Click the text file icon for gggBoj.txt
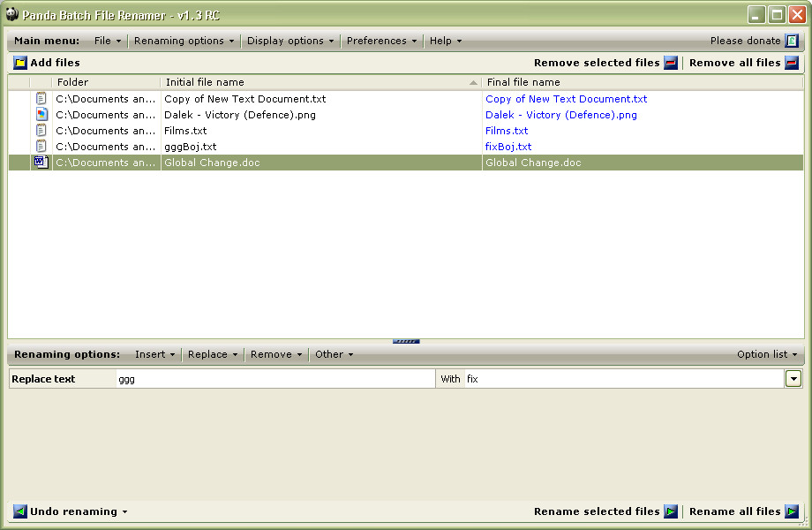Screen dimensions: 812x530 [x=41, y=147]
